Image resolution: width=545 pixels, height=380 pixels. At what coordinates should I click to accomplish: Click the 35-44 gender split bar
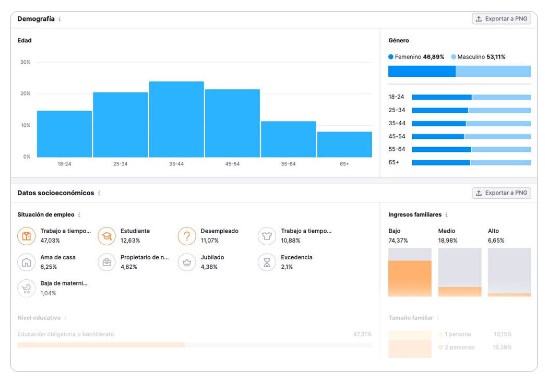(x=471, y=123)
